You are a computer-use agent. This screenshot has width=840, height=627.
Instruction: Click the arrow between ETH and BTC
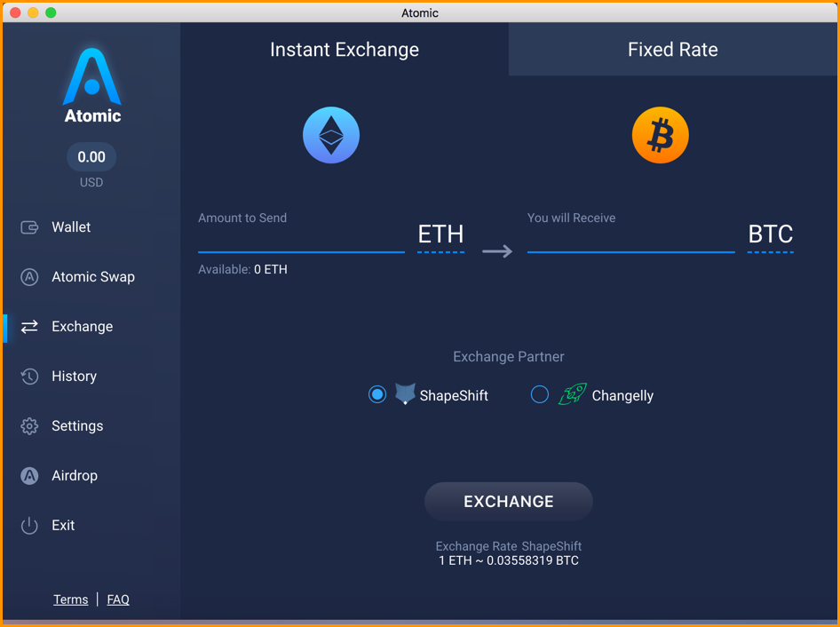[497, 250]
